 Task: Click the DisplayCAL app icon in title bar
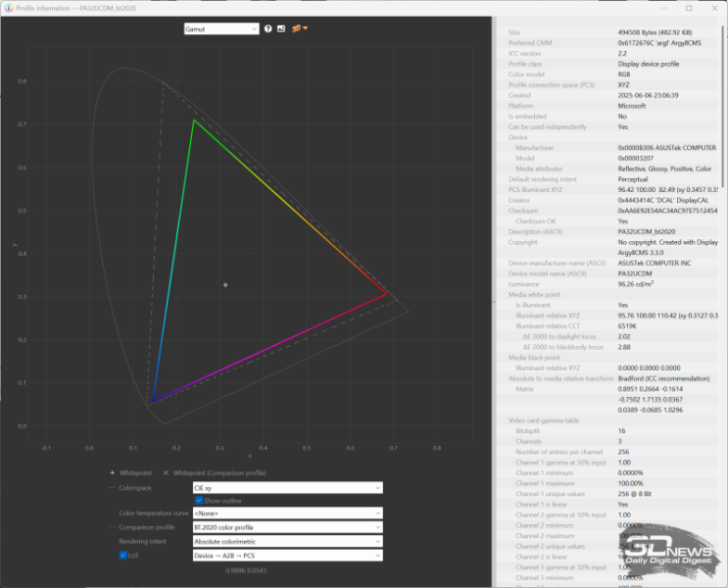pyautogui.click(x=8, y=7)
